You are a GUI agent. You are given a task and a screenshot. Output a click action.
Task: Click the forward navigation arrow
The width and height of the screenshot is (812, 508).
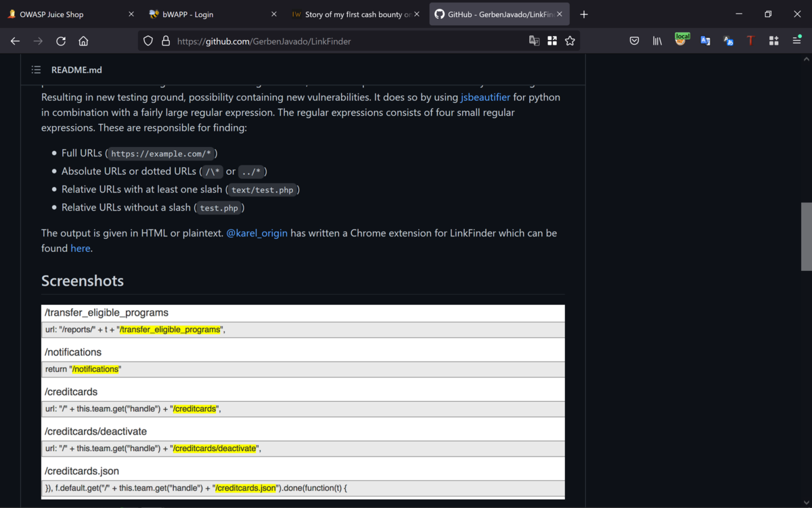(38, 41)
